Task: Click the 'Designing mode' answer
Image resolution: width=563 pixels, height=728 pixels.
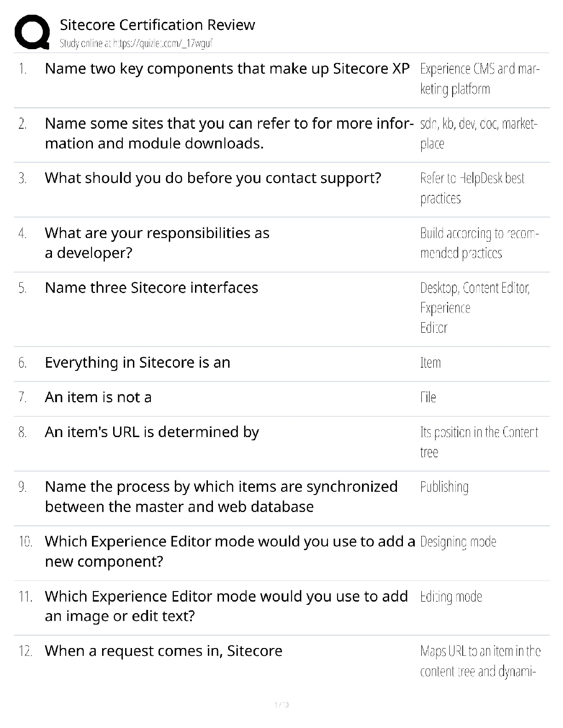Action: tap(458, 542)
